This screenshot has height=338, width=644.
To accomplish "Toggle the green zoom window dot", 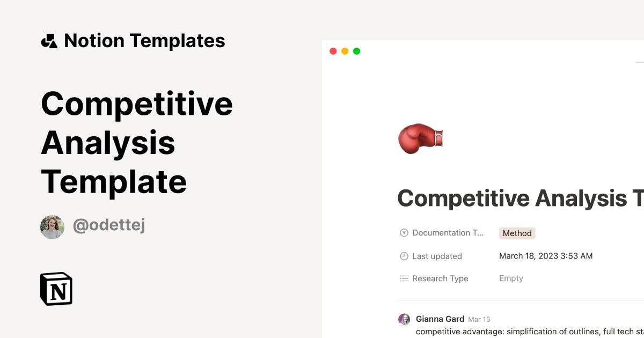I will [356, 51].
